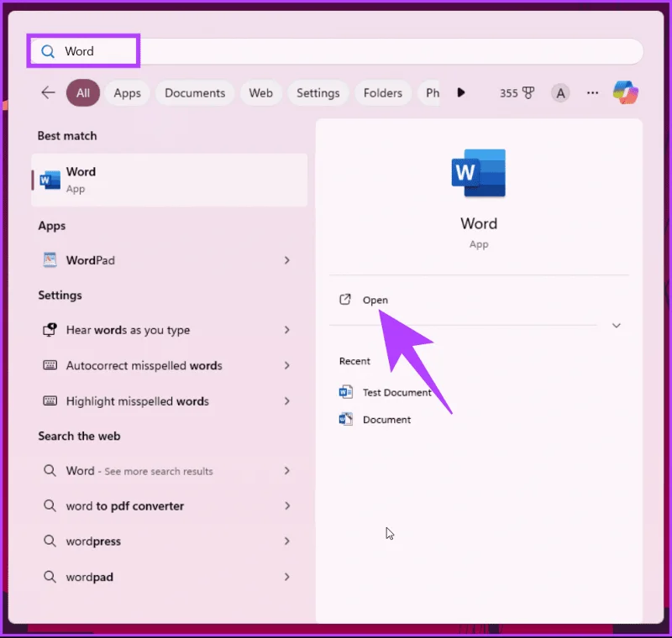The height and width of the screenshot is (638, 672).
Task: Click the Word icon in Best match
Action: (x=50, y=180)
